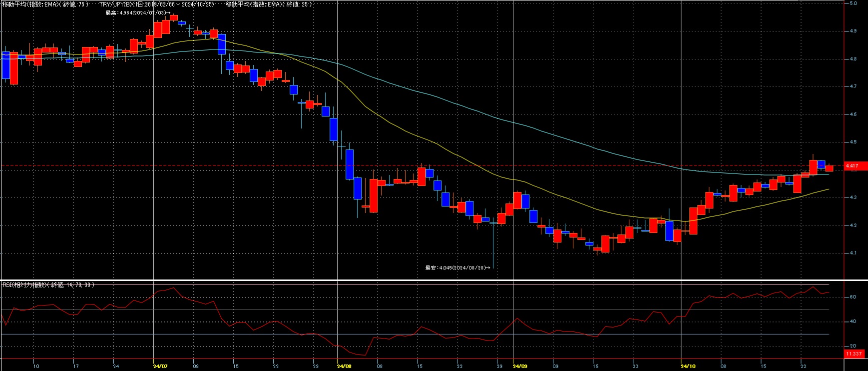
Task: Click the 4.6 price axis label
Action: [x=853, y=114]
